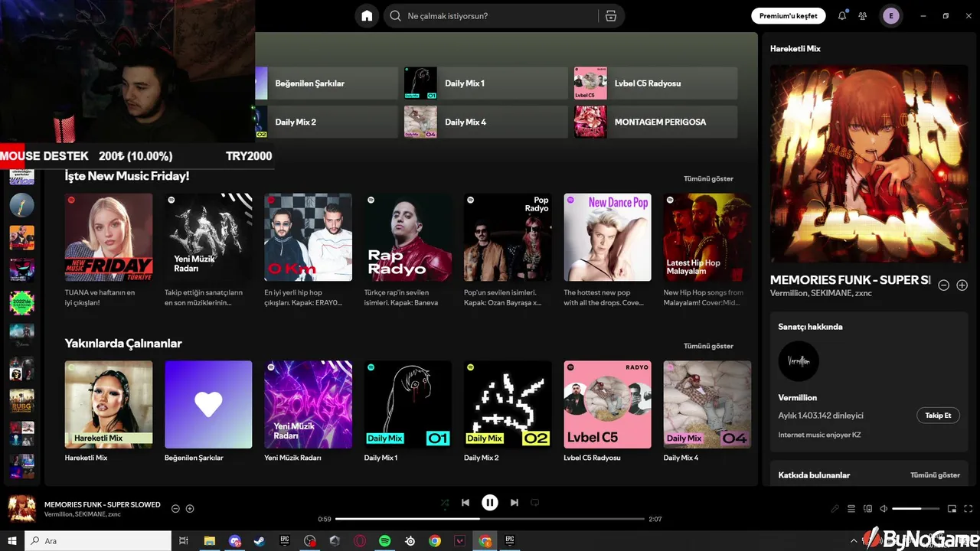Click the MEMORIES FUNK title in Now Playing panel
The width and height of the screenshot is (980, 551).
tap(850, 280)
